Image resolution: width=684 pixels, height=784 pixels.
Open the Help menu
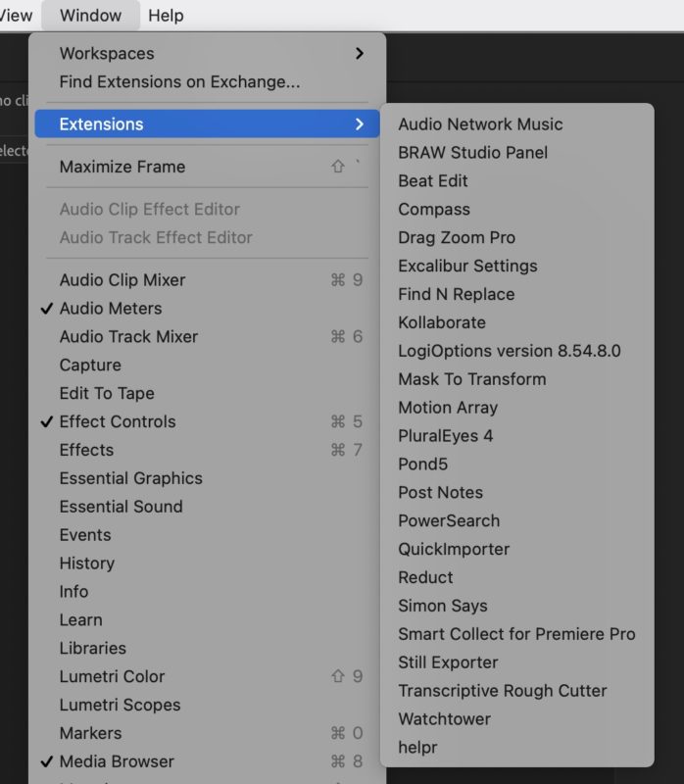(166, 16)
